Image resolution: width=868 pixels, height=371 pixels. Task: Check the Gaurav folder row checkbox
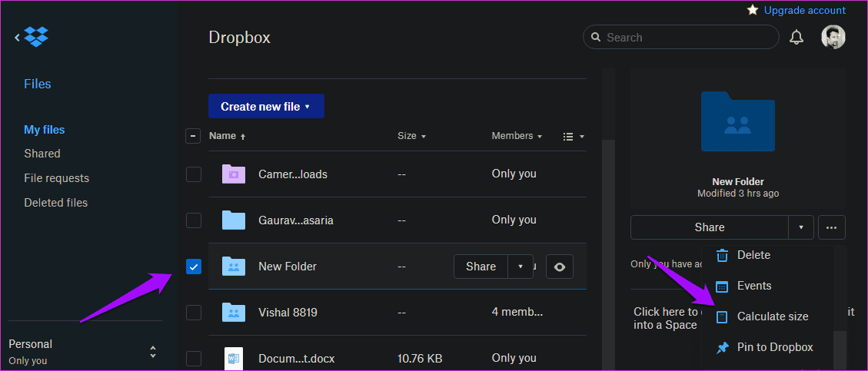point(193,220)
